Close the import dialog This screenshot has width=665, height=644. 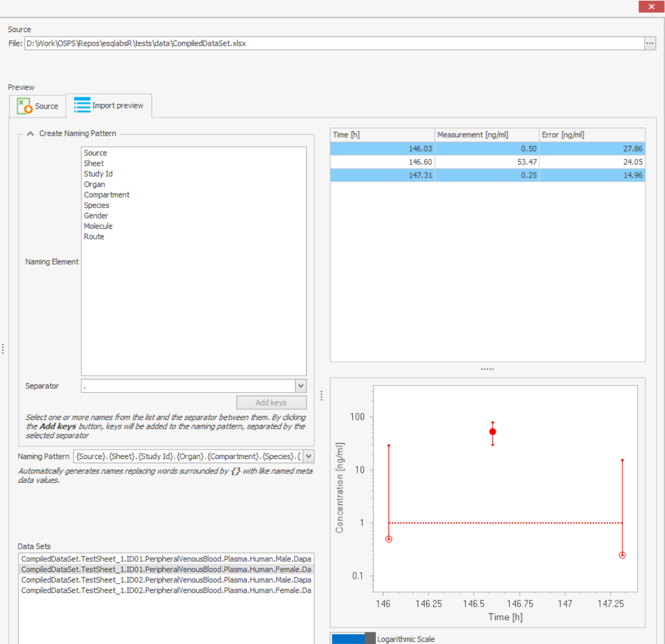pos(651,7)
